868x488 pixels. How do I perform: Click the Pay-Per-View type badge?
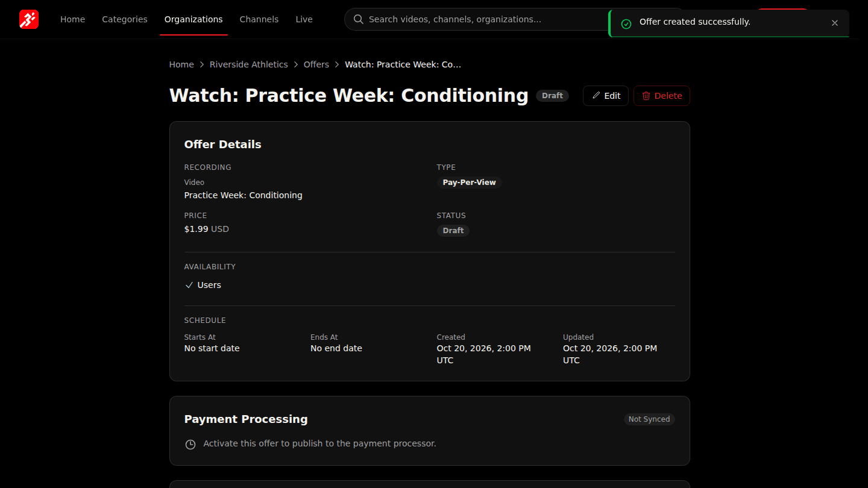point(469,183)
